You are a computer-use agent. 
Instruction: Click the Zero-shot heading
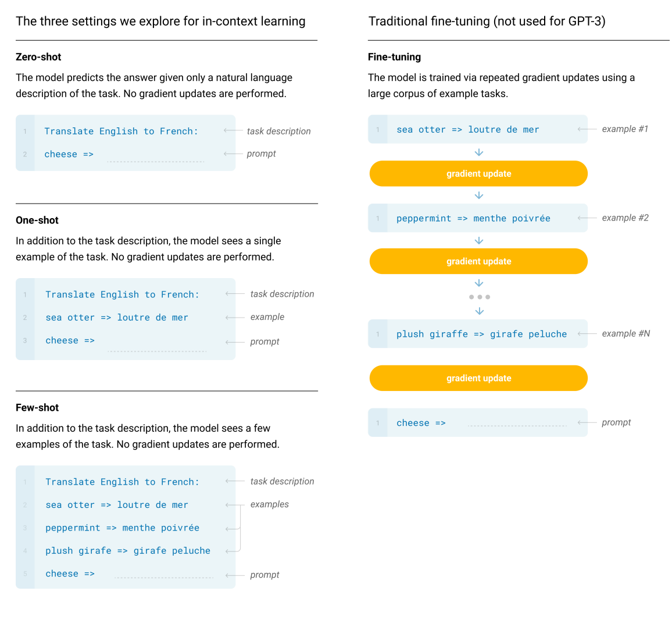point(38,57)
